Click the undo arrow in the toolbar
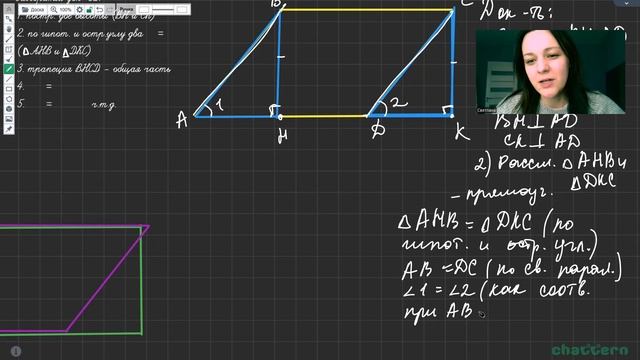 tap(100, 9)
